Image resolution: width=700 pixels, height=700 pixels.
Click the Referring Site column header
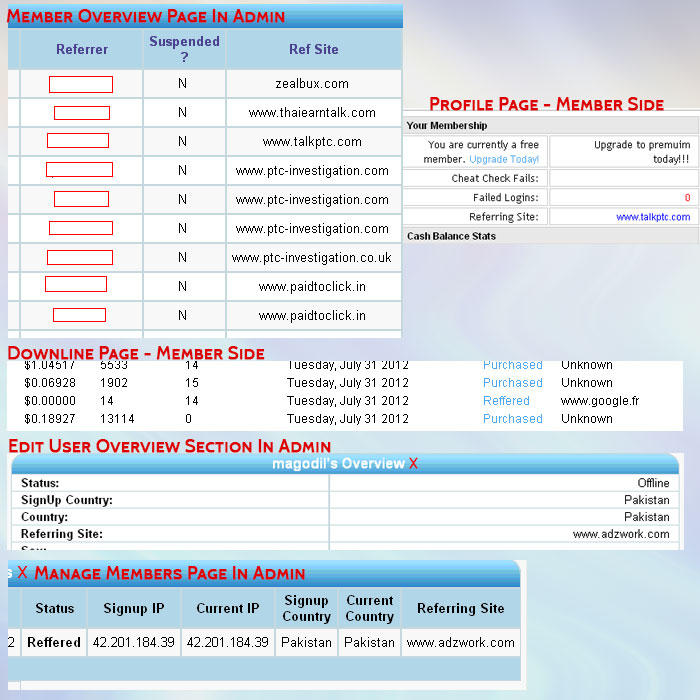pos(461,608)
